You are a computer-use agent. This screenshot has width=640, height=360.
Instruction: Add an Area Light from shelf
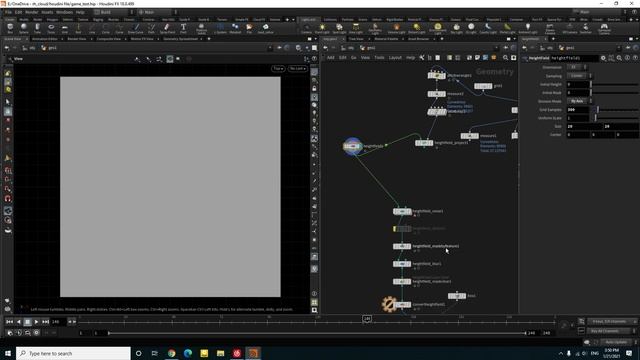pos(356,28)
